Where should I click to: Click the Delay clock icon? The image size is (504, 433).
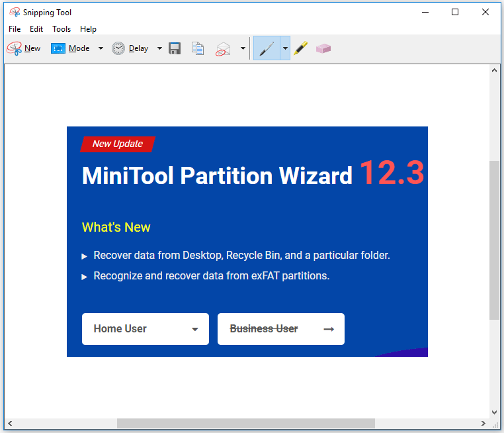118,48
